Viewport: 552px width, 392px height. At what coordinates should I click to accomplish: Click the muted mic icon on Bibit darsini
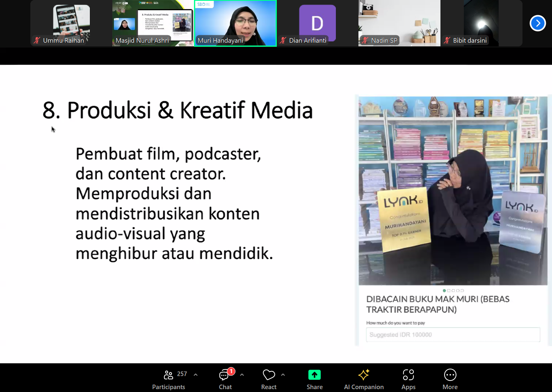(x=447, y=40)
